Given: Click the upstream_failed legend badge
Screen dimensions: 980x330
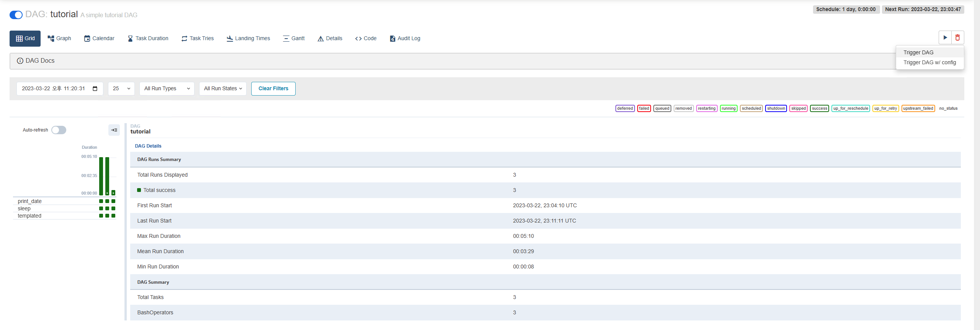Looking at the screenshot, I should [918, 109].
